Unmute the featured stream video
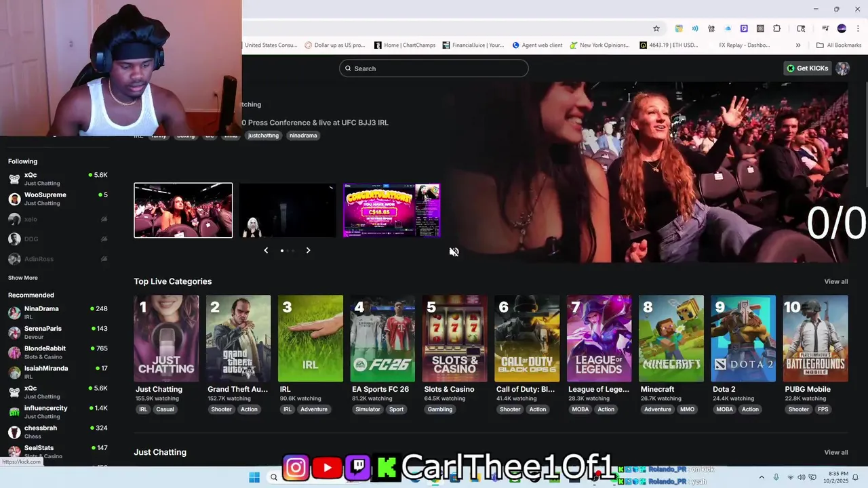Screen dimensions: 868x488 (454, 251)
